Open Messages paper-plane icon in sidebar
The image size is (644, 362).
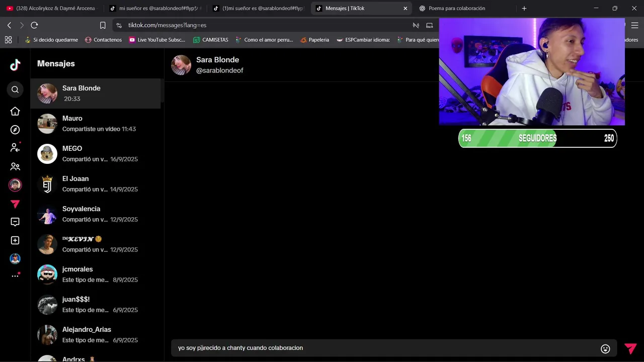click(x=15, y=204)
